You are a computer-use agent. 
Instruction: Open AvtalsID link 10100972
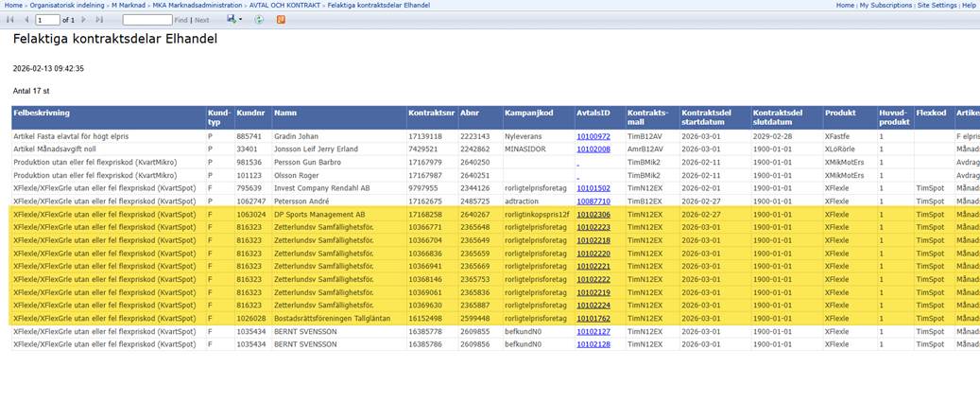(593, 137)
